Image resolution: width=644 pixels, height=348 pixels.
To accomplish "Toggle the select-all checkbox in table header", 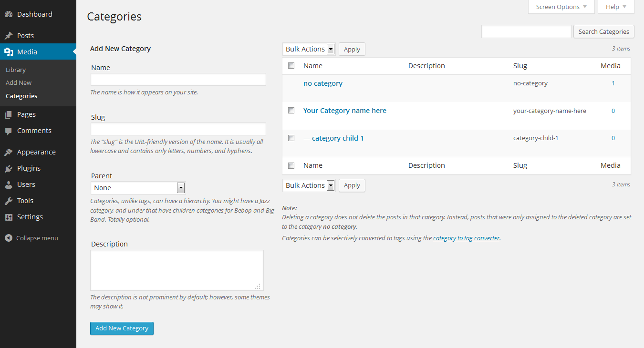I will [291, 66].
